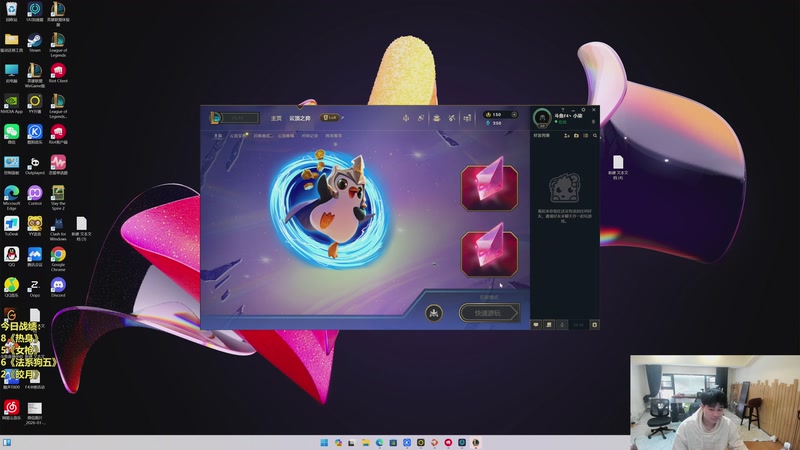
Task: Open the widgets button at taskbar far left
Action: pos(7,442)
